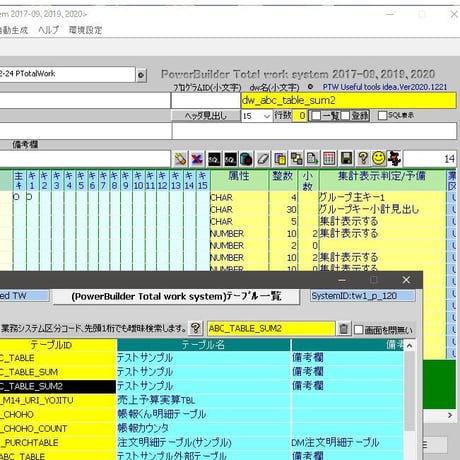The width and height of the screenshot is (460, 460).
Task: Open the 自動生成 menu
Action: click(13, 30)
